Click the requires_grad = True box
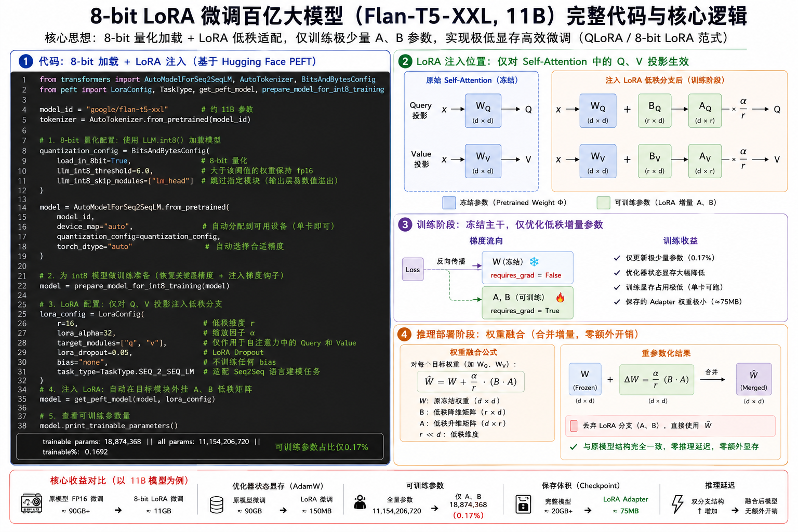Viewport: 798px width, 532px height. (x=527, y=303)
